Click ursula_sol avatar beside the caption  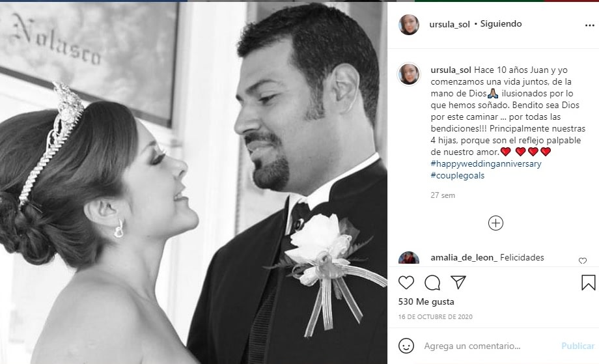[x=409, y=74]
